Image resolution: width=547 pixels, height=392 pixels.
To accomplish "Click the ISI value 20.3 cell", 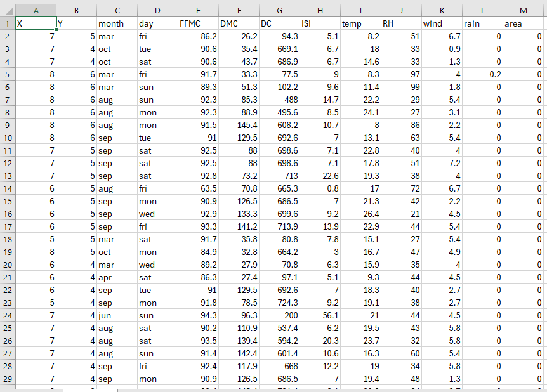I will click(320, 341).
